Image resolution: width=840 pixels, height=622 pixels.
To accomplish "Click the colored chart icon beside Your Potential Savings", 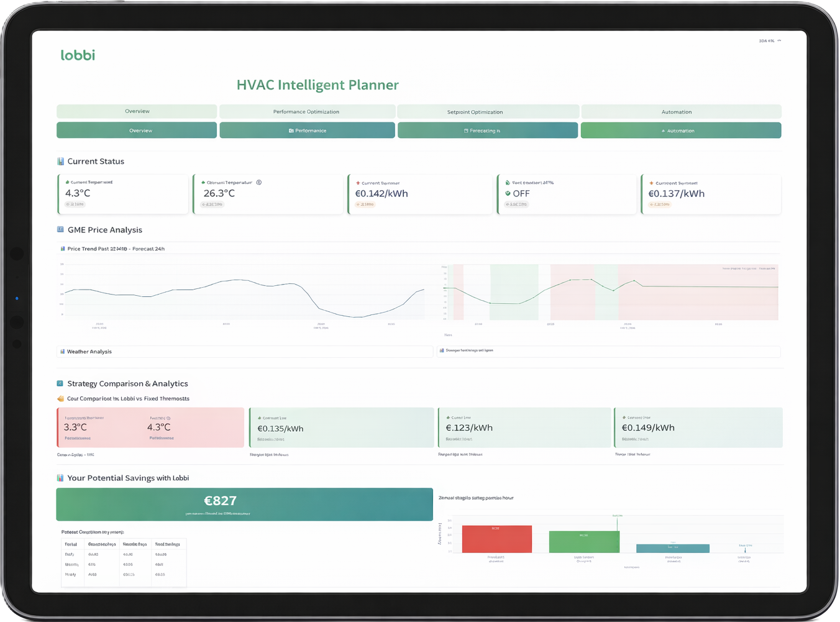I will click(x=60, y=478).
